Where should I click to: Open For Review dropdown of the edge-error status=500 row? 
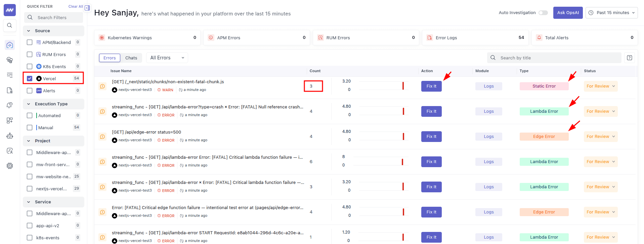pyautogui.click(x=601, y=137)
